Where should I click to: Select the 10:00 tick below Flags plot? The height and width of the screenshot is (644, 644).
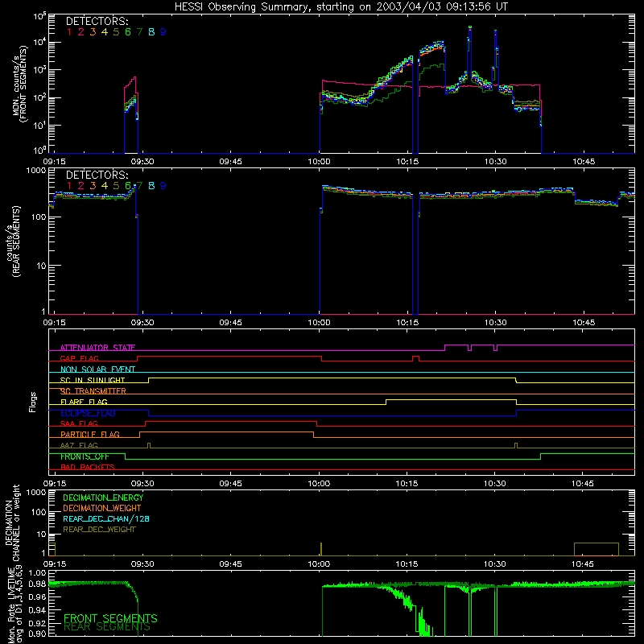(x=319, y=484)
